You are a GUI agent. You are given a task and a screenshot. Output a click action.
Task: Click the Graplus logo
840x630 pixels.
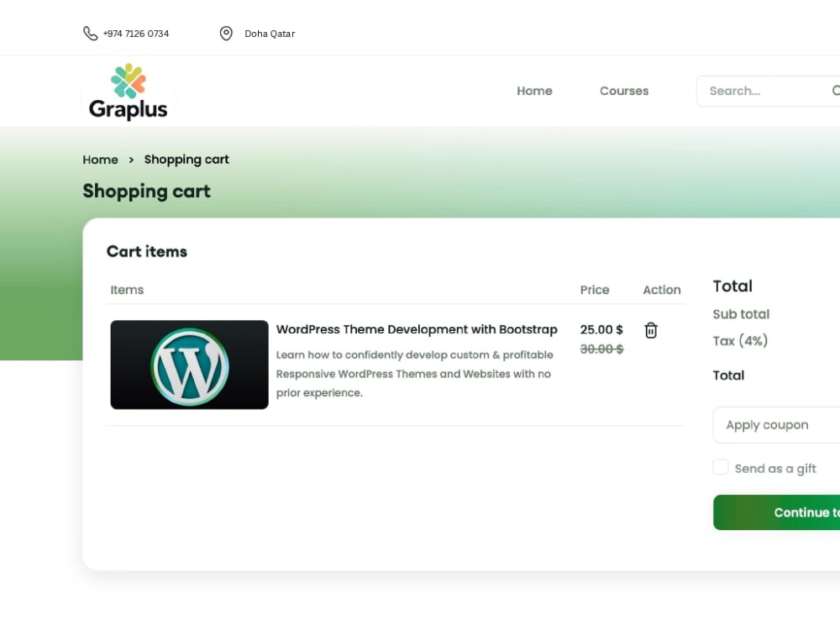(x=128, y=92)
